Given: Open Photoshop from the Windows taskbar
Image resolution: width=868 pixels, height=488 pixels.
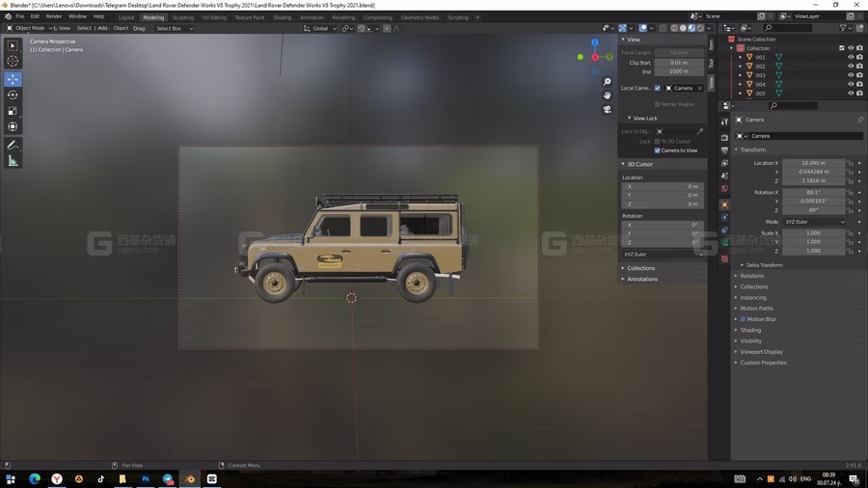Looking at the screenshot, I should [x=145, y=479].
